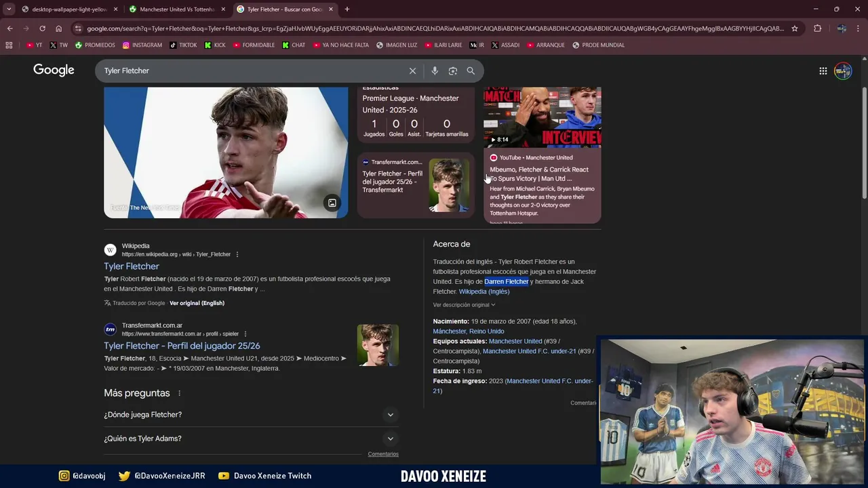Close the desktop-wallpaper-light-yellow tab
868x488 pixels.
(x=115, y=9)
